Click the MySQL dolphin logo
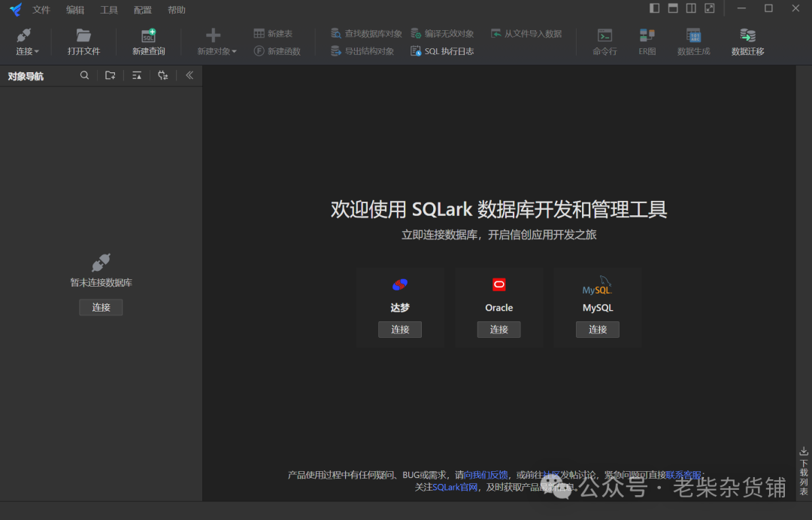This screenshot has width=812, height=520. [x=597, y=286]
